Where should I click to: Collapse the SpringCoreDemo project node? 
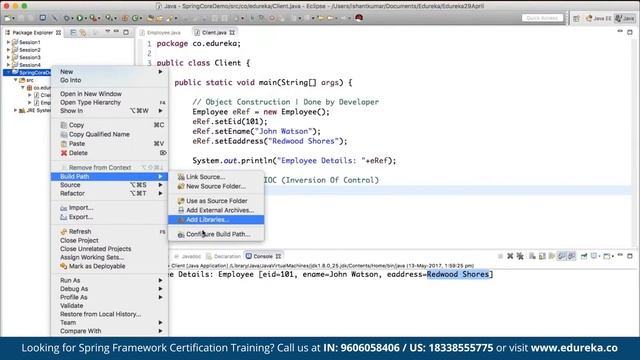click(8, 73)
